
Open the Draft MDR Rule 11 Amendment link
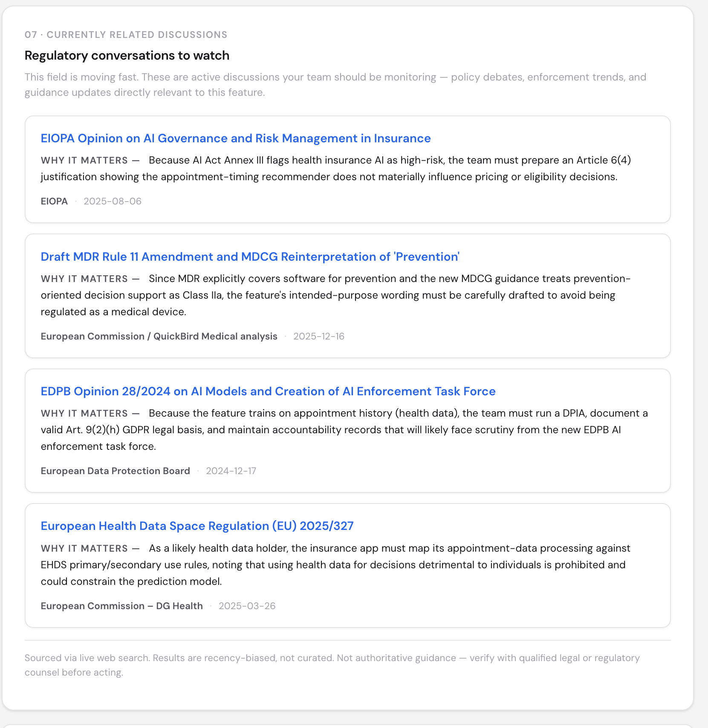(x=250, y=257)
